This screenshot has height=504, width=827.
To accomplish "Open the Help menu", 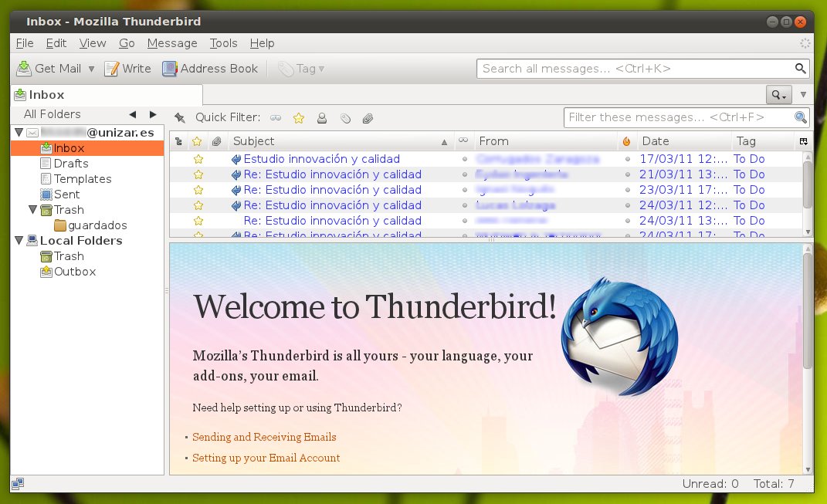I will point(262,43).
